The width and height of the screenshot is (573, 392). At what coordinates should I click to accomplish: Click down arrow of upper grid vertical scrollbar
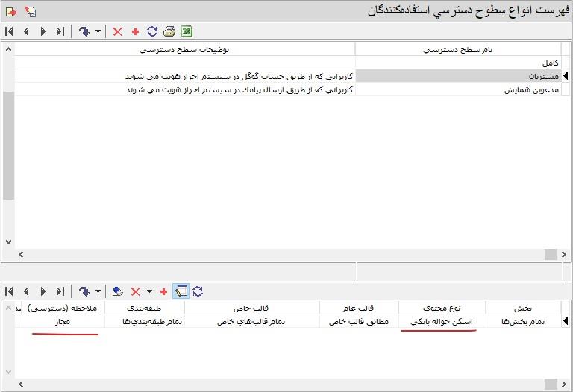click(8, 241)
